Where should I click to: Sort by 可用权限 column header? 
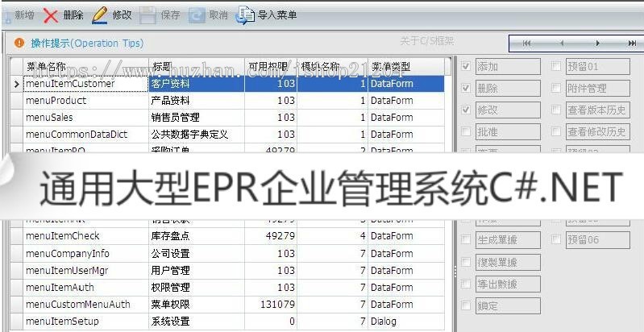[x=271, y=66]
